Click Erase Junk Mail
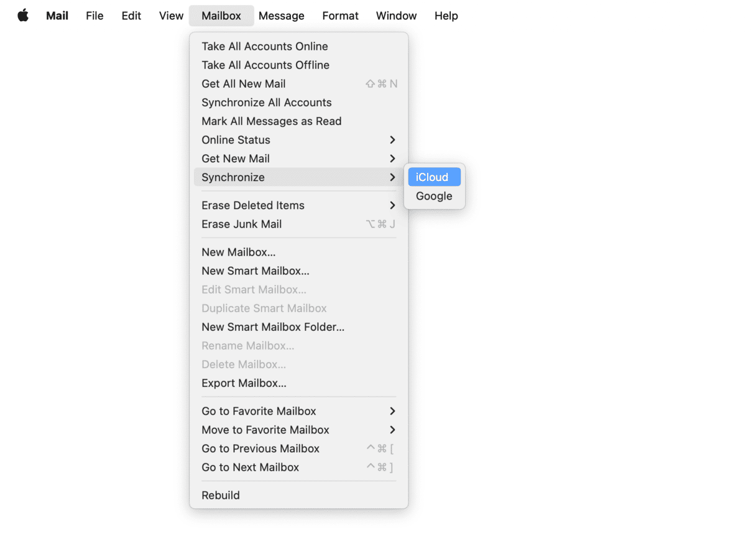The height and width of the screenshot is (551, 756). click(x=242, y=224)
